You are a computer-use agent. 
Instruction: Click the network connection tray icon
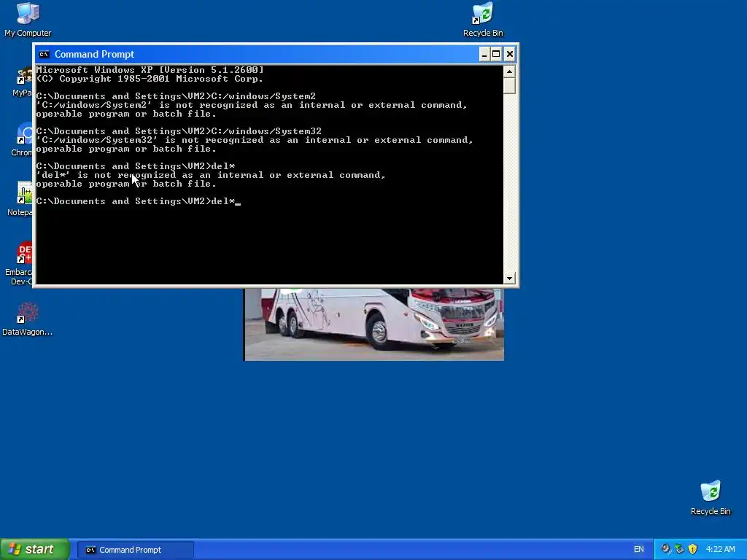point(679,549)
